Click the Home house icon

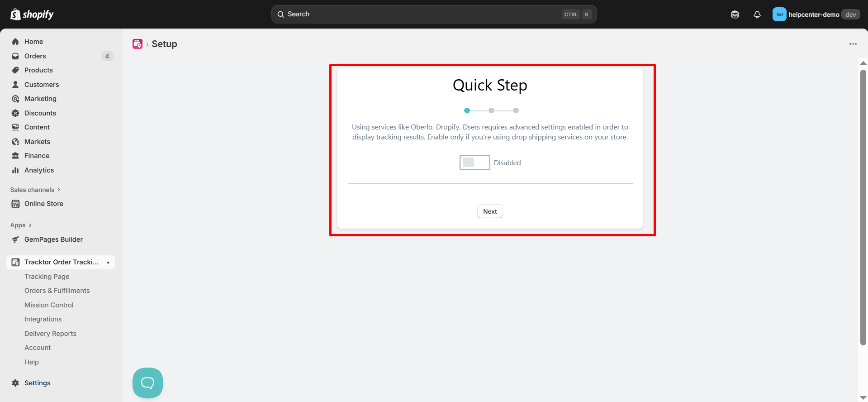[15, 42]
